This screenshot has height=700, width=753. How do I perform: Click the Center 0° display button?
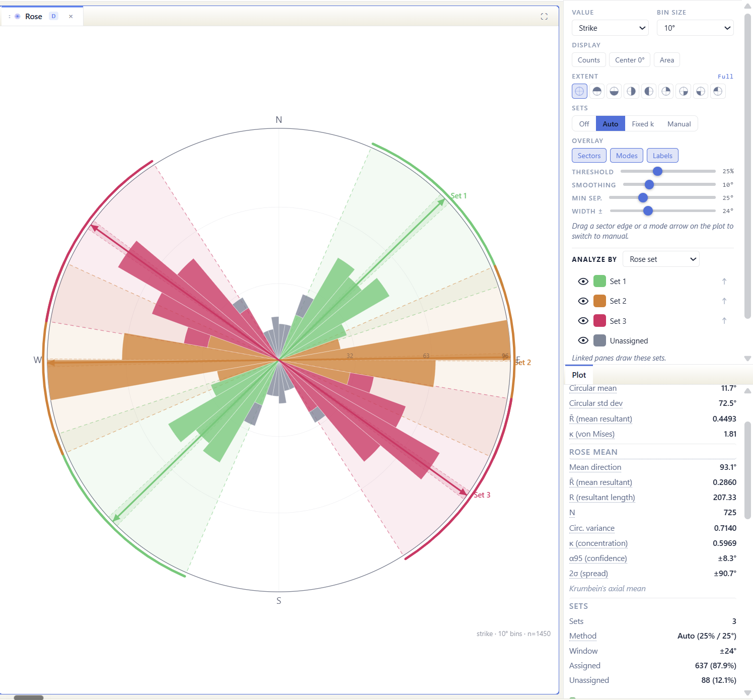pos(629,60)
